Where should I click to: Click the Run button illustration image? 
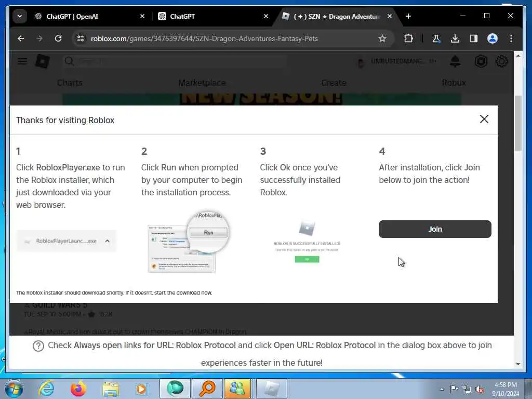189,242
